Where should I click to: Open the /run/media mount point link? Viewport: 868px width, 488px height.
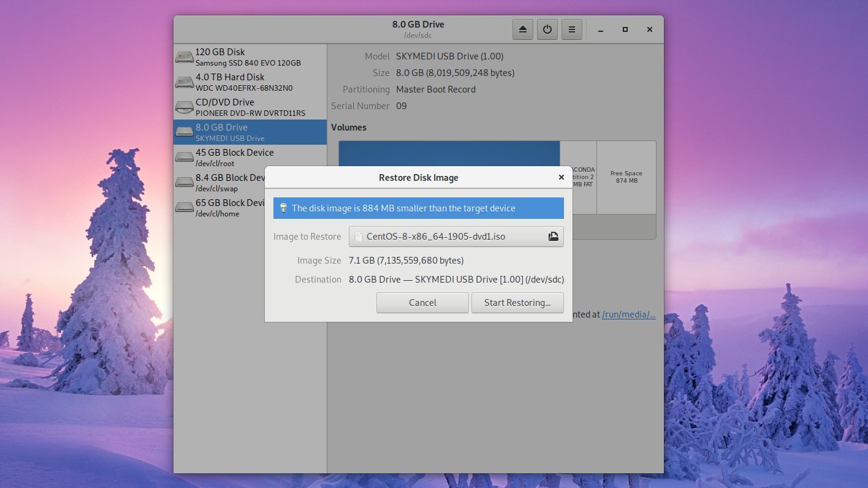click(x=628, y=315)
